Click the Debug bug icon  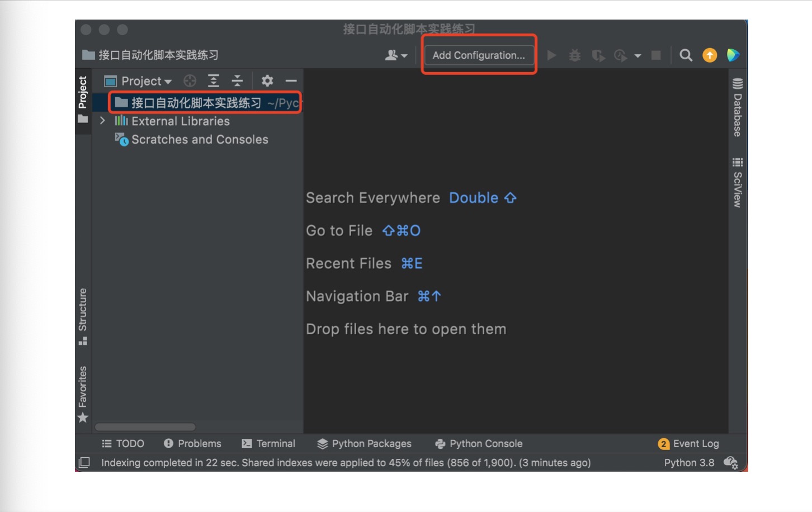pos(575,55)
